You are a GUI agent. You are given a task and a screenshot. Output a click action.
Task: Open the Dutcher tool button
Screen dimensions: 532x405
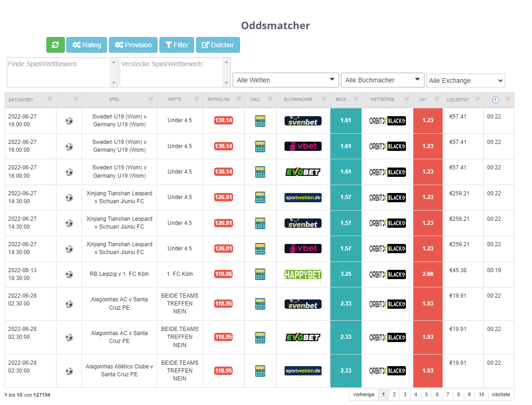tap(218, 45)
